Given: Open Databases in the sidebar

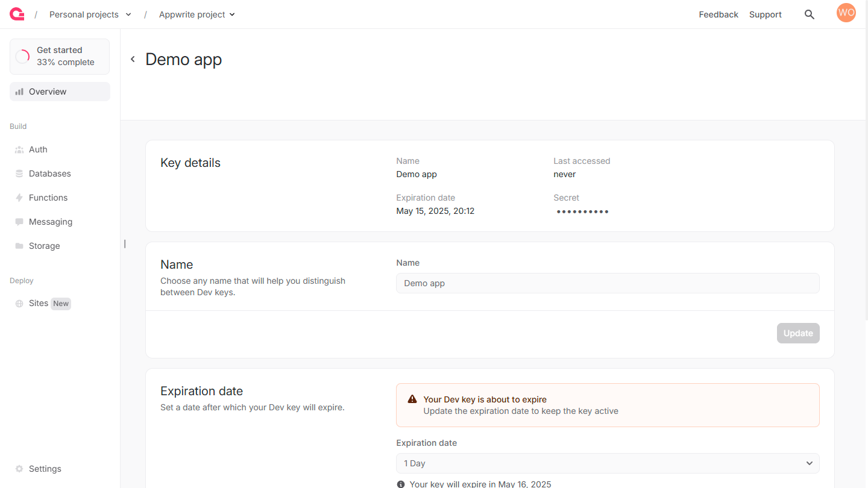Looking at the screenshot, I should pyautogui.click(x=49, y=174).
